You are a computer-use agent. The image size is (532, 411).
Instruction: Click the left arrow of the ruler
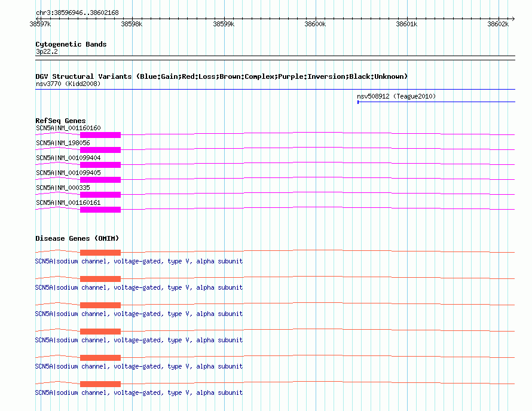[x=37, y=19]
